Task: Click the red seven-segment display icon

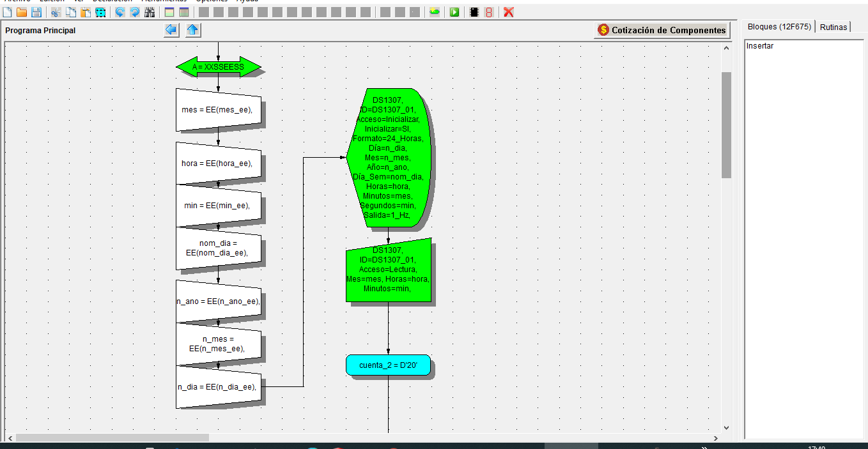Action: [x=489, y=12]
